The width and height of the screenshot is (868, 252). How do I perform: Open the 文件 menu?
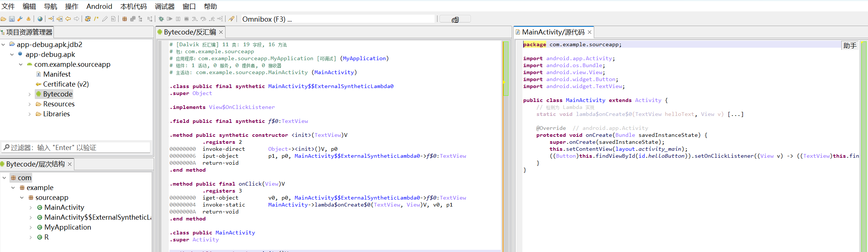point(8,7)
